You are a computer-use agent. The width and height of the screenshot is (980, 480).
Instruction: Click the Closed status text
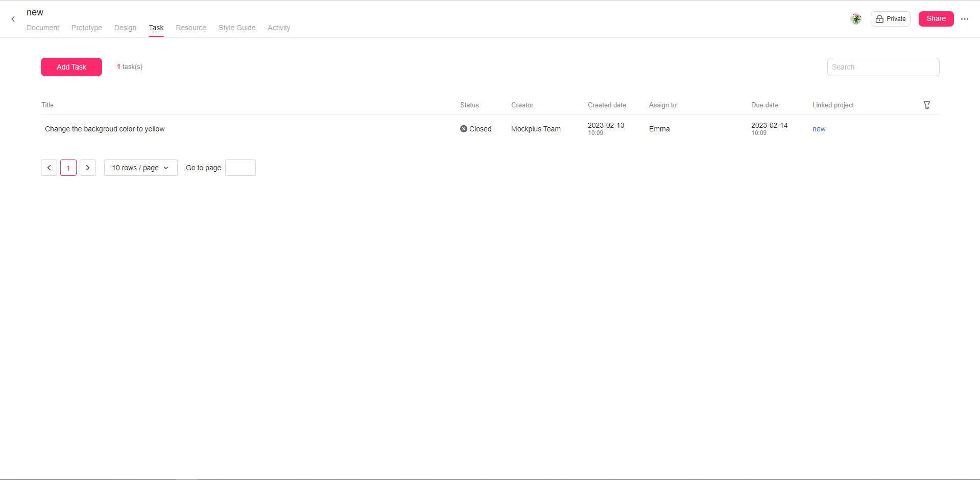pos(480,129)
